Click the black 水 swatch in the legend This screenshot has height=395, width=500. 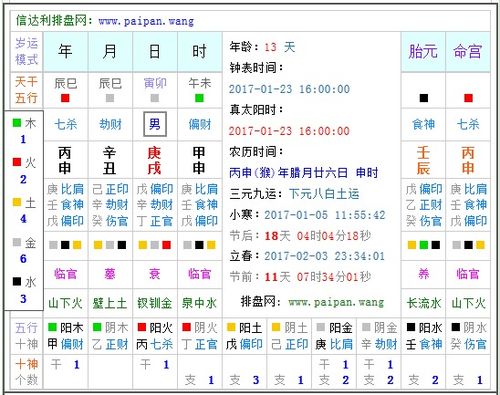pyautogui.click(x=17, y=281)
